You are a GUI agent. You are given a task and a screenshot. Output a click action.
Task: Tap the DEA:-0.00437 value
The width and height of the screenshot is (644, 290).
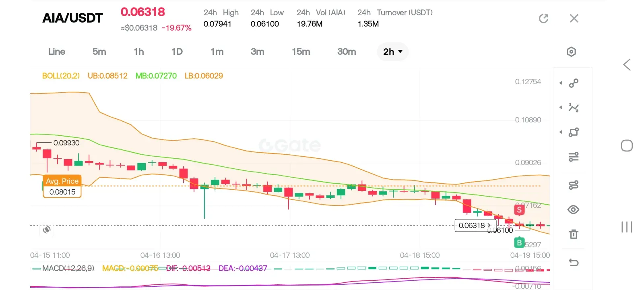[243, 268]
